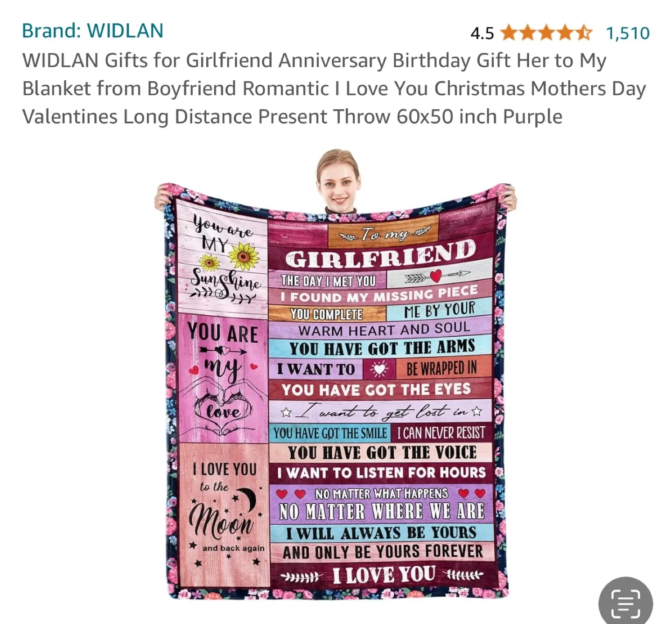Open the blanket product image full view

[x=335, y=373]
